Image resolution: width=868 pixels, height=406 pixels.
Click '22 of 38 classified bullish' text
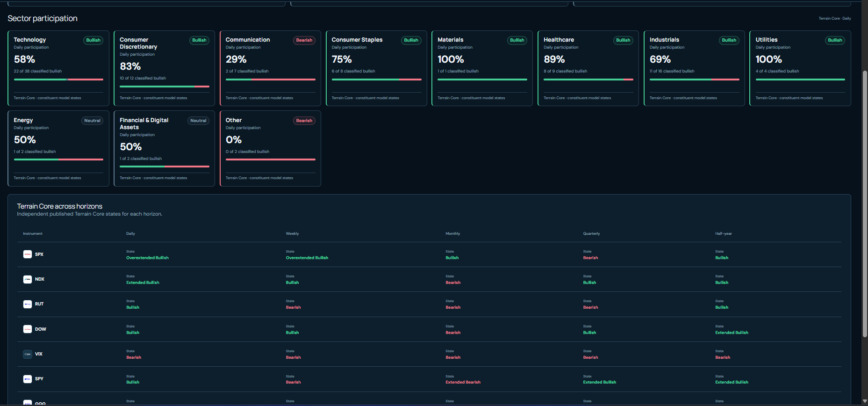click(38, 71)
